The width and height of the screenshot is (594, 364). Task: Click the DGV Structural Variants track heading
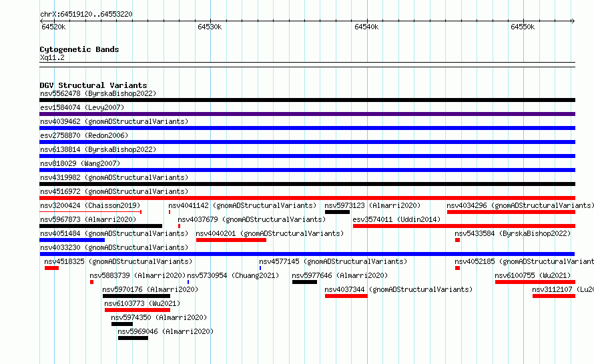click(x=93, y=85)
